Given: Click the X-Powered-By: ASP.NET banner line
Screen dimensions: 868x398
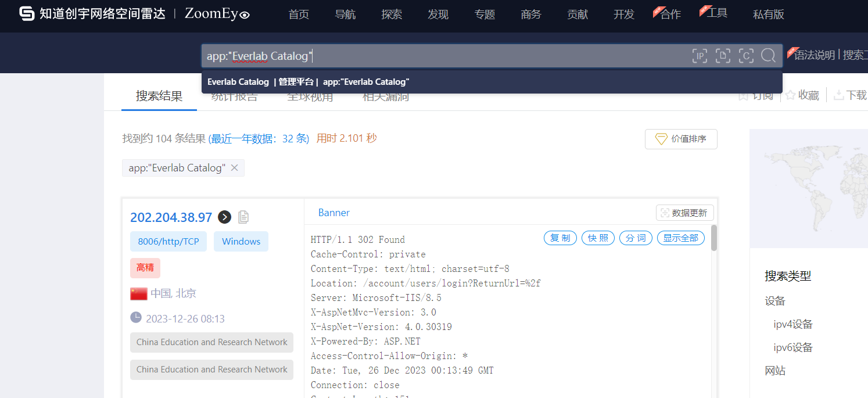Looking at the screenshot, I should point(365,342).
